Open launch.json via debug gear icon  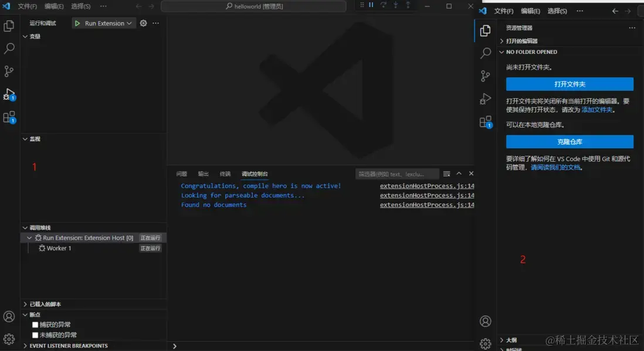(143, 23)
